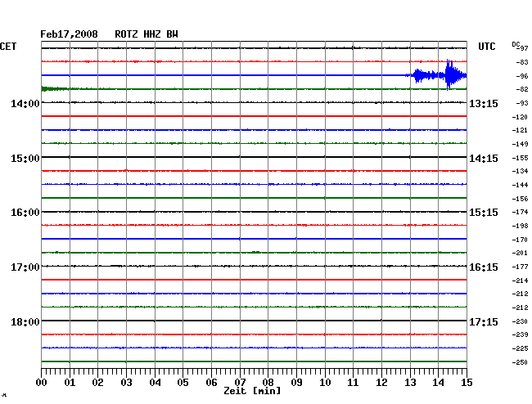Click the '09' minute label on the time axis

pyautogui.click(x=296, y=382)
